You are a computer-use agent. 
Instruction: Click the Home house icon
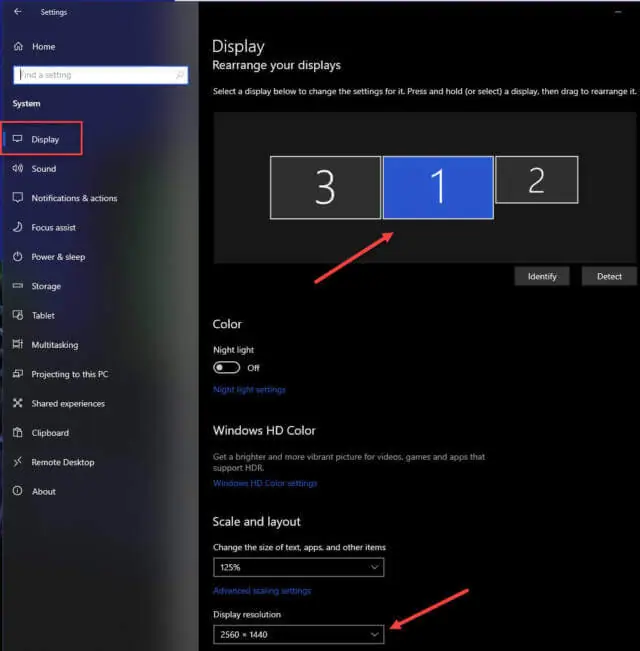click(18, 46)
